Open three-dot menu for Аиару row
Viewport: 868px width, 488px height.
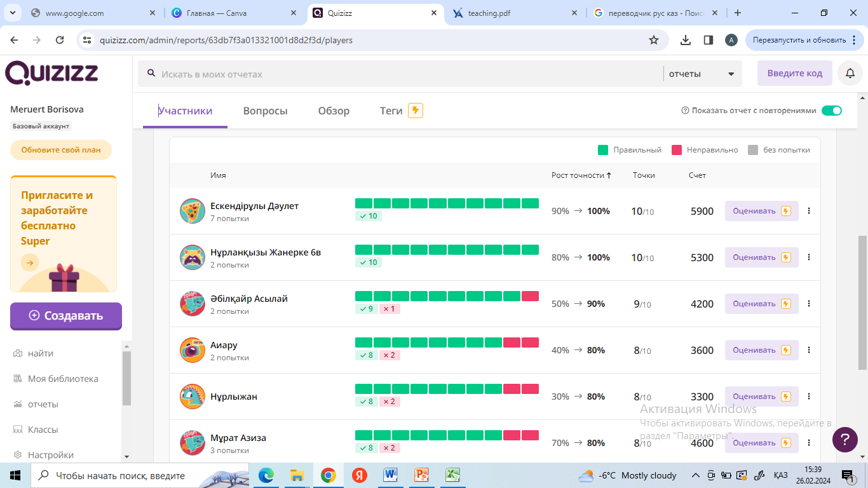pos(808,350)
